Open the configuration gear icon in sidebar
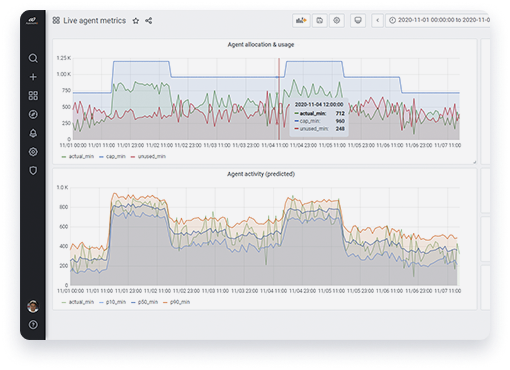The height and width of the screenshot is (370, 510). (x=33, y=152)
